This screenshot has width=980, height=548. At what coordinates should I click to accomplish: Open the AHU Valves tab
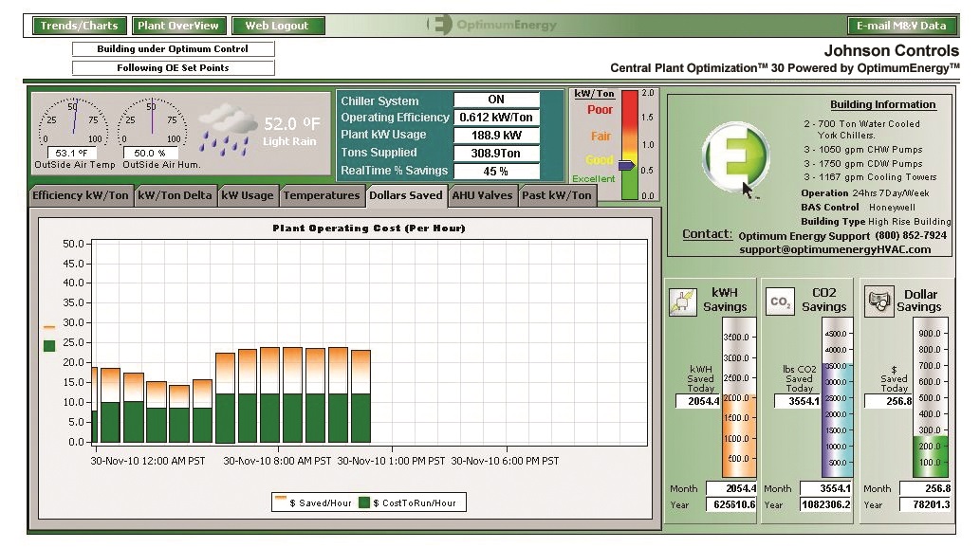point(482,195)
